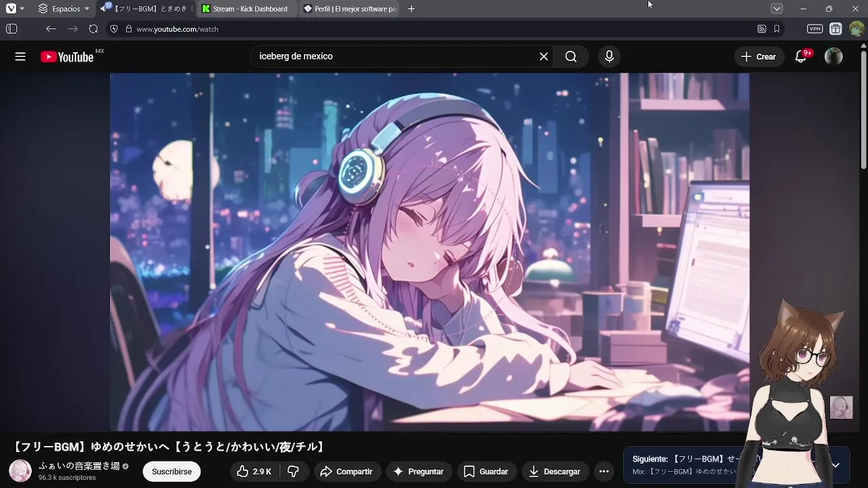Open YouTube notifications bell
Viewport: 868px width, 488px height.
point(801,57)
